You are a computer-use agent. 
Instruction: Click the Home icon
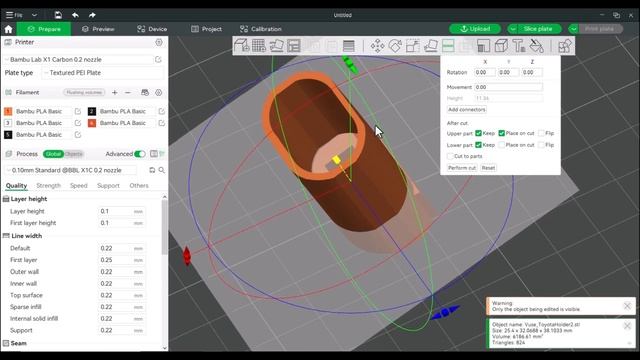click(x=9, y=29)
